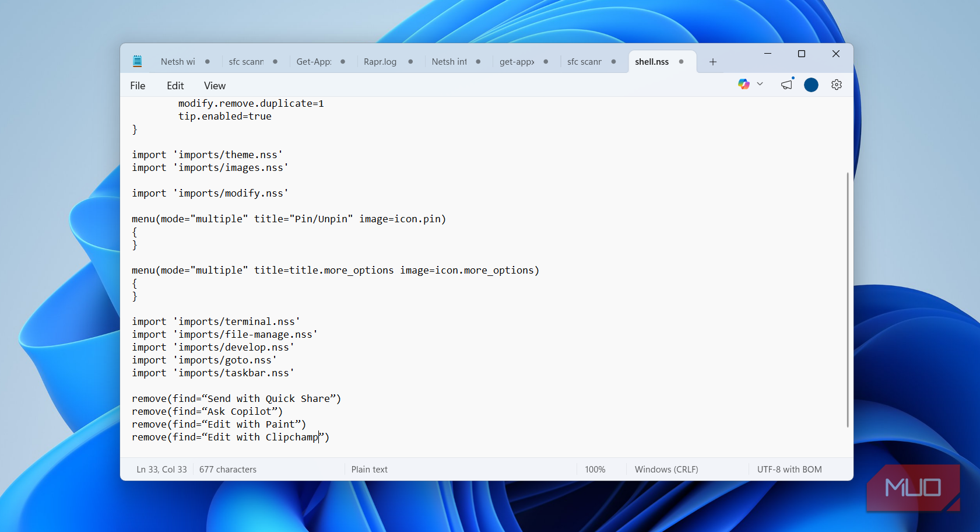Click line import 'imports/modify.nss'

tap(210, 193)
